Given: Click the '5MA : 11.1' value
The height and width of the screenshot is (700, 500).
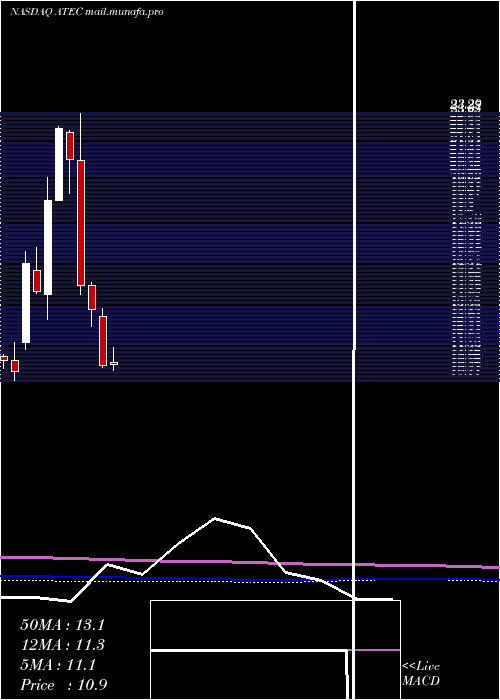Looking at the screenshot, I should 58,665.
